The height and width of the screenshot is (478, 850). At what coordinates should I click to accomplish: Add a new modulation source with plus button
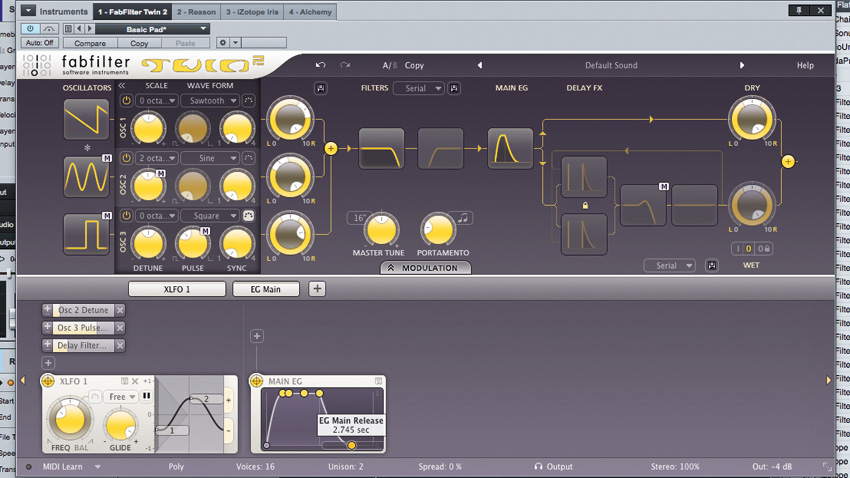point(317,289)
